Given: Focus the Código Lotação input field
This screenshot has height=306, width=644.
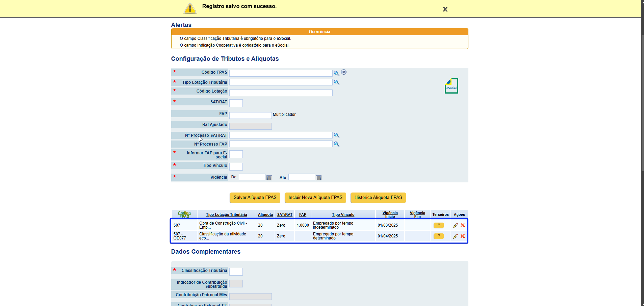Looking at the screenshot, I should pos(281,93).
